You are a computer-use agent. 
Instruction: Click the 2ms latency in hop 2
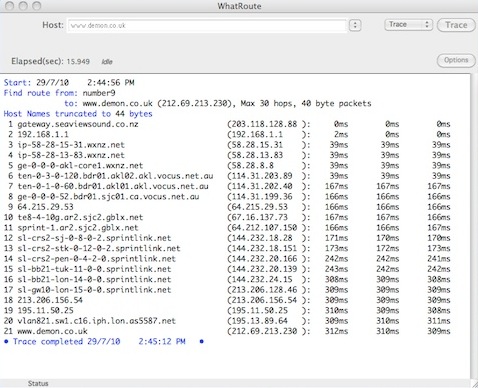(341, 134)
